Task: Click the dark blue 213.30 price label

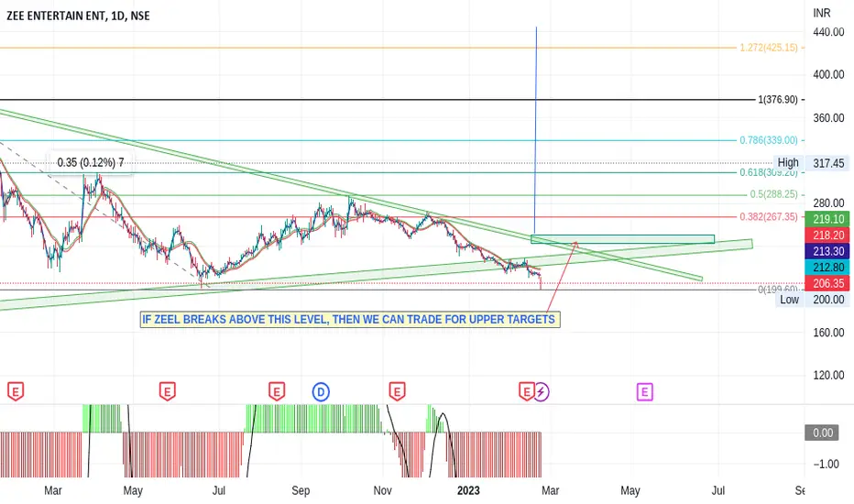Action: point(827,251)
